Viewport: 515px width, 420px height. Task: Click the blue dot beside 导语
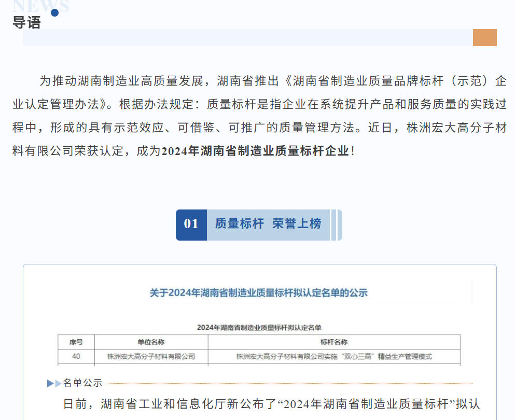coord(54,13)
